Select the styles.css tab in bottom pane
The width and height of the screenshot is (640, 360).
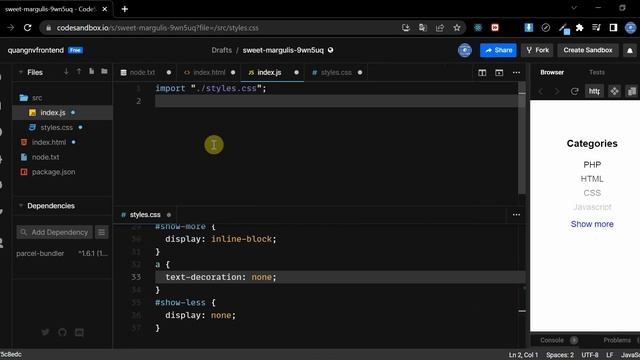click(145, 215)
